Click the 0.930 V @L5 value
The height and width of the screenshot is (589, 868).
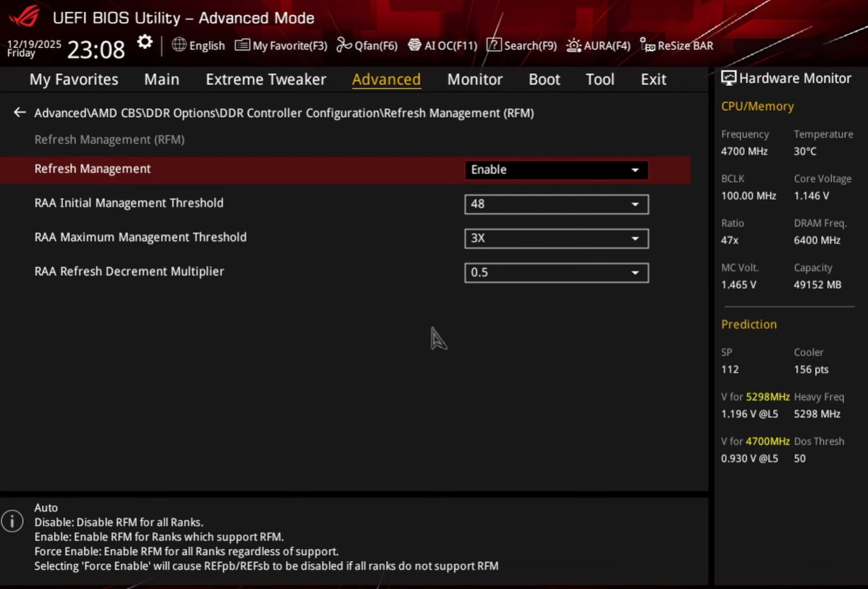(750, 459)
